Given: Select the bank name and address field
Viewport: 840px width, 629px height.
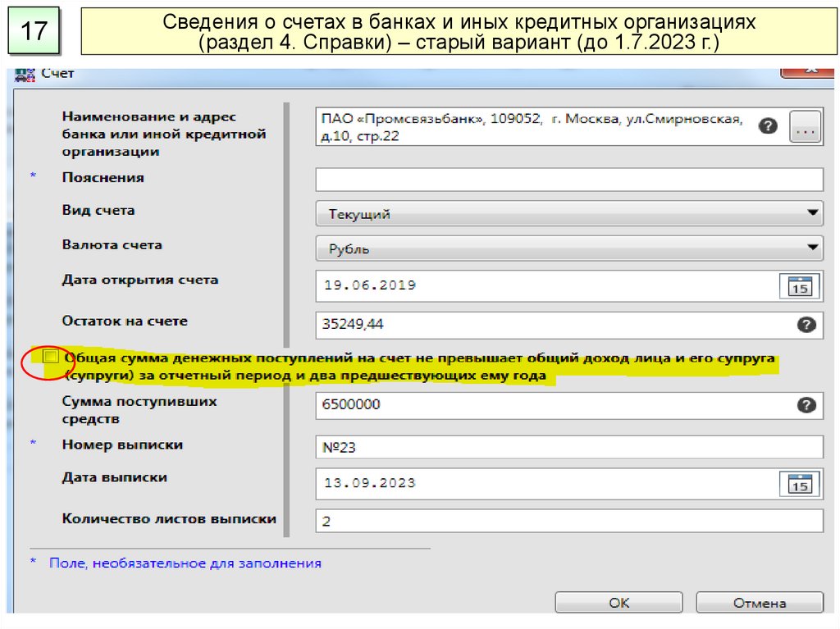Looking at the screenshot, I should (533, 127).
